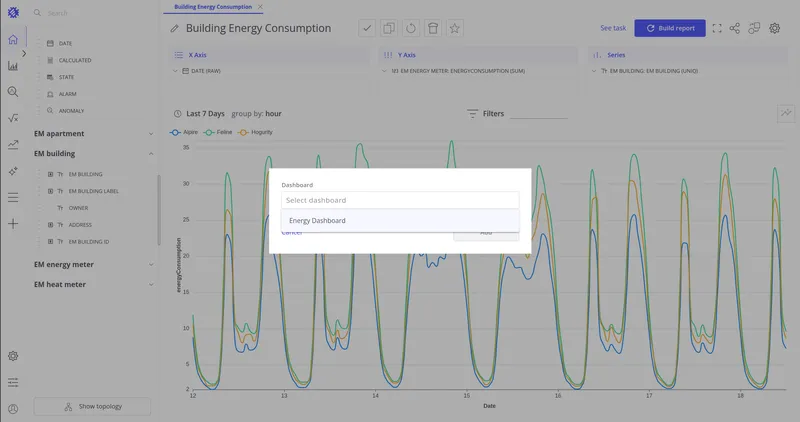Click the Filters funnel icon
The height and width of the screenshot is (422, 800).
[472, 114]
